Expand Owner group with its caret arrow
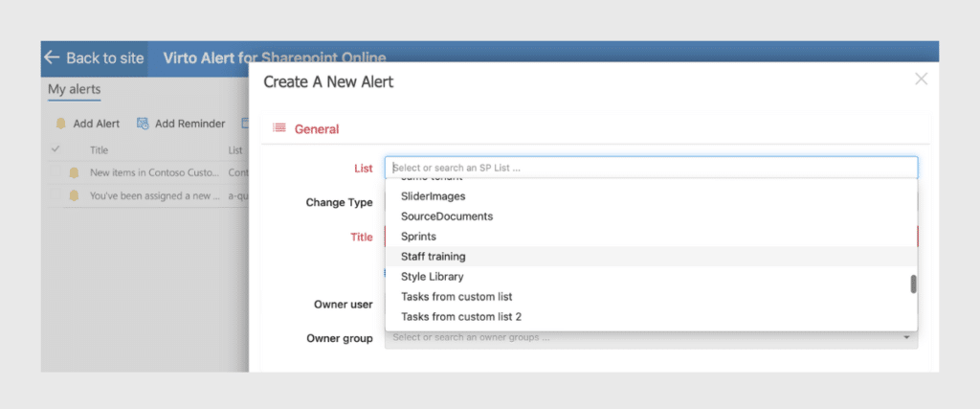 (x=906, y=338)
